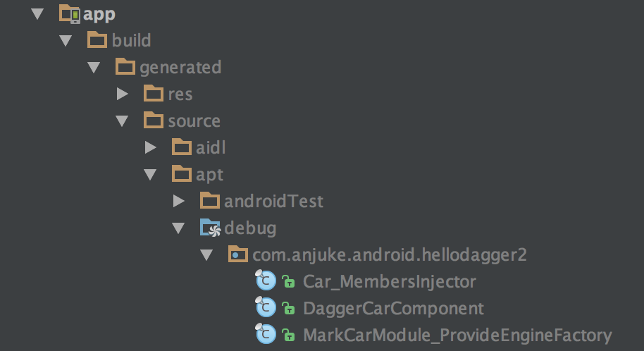Collapse the com.anjuke.android.hellodagger2 package arrow
The height and width of the screenshot is (351, 644).
[207, 255]
